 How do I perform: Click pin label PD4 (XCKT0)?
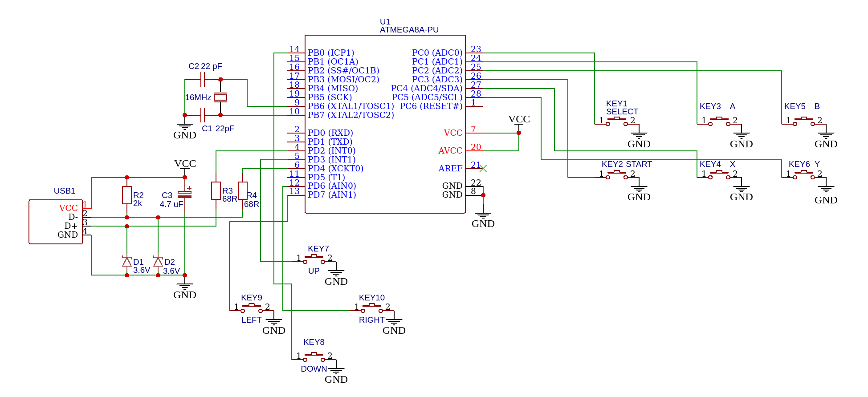335,168
